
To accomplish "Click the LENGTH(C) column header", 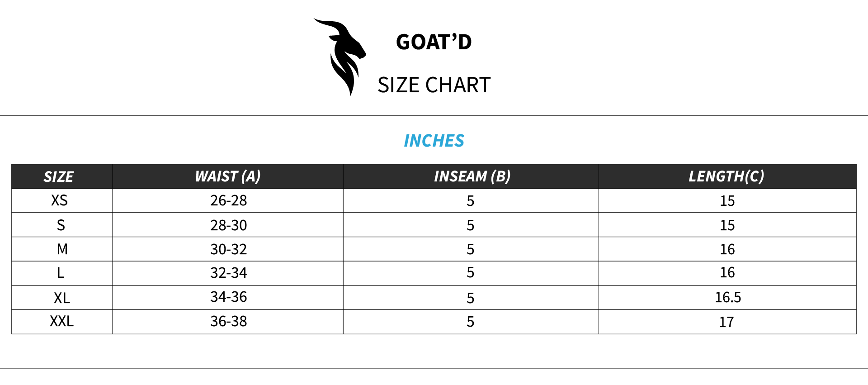I will 726,176.
